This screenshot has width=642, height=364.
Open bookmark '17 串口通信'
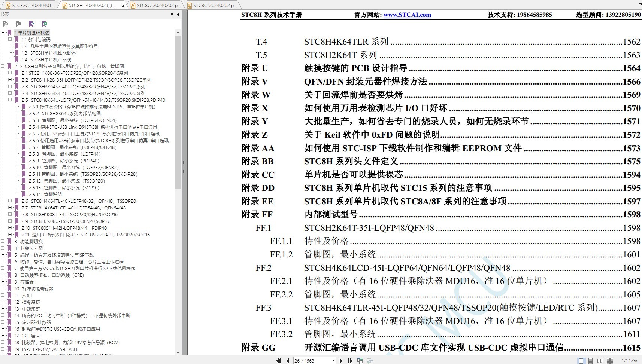(x=27, y=336)
